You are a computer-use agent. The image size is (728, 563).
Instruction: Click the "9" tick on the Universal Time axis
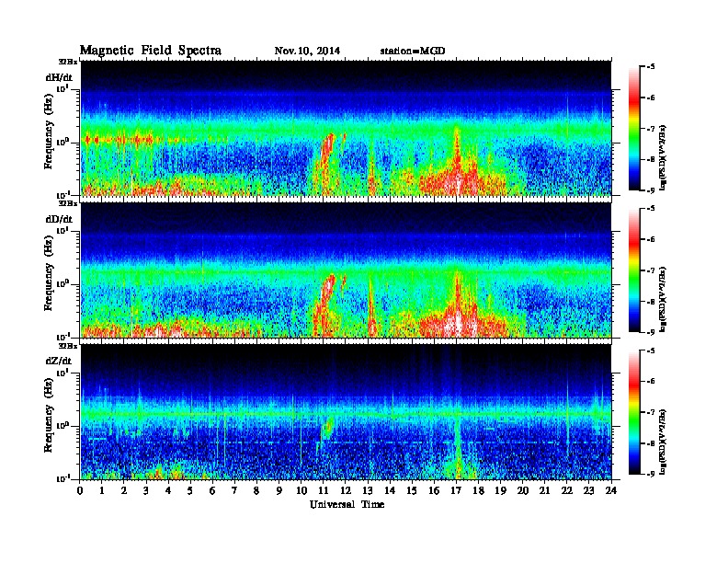[x=279, y=491]
